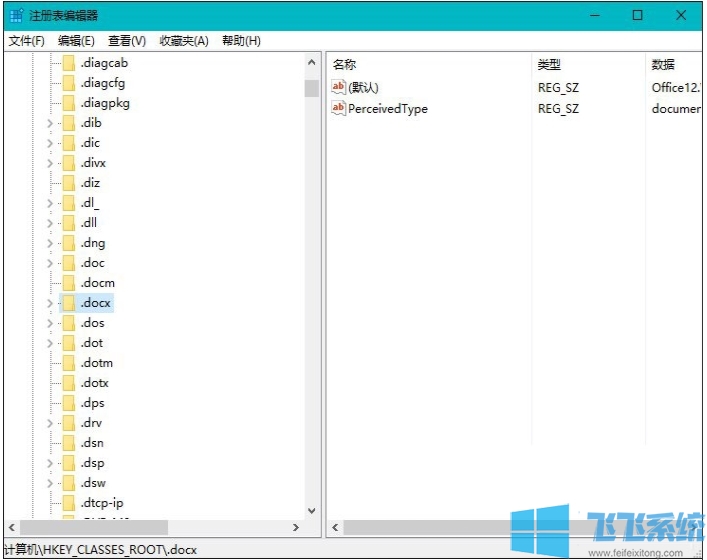Screen dimensions: 707x560
Task: Click right arrow of tree horizontal scrollbar
Action: coord(296,527)
